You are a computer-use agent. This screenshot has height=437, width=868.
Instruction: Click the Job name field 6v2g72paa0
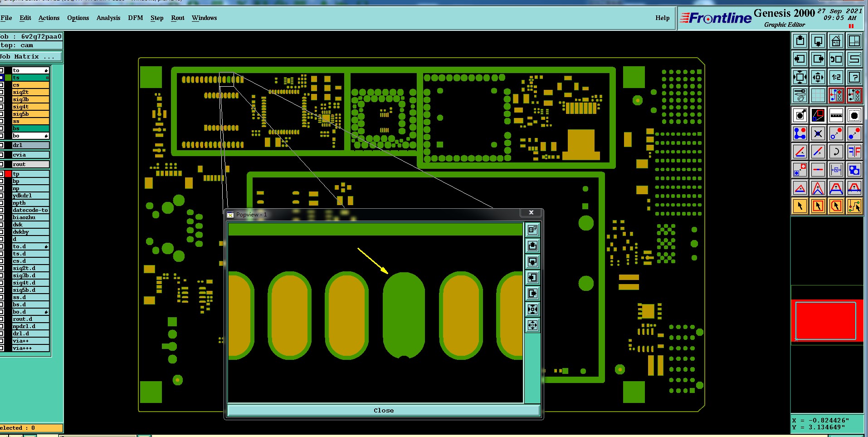(31, 36)
